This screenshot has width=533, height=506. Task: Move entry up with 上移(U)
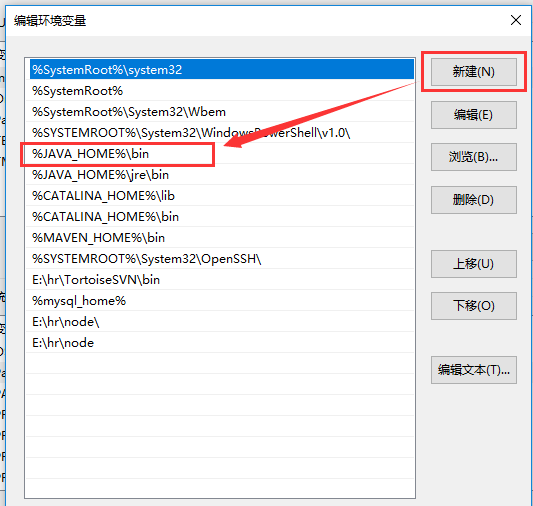click(x=474, y=264)
